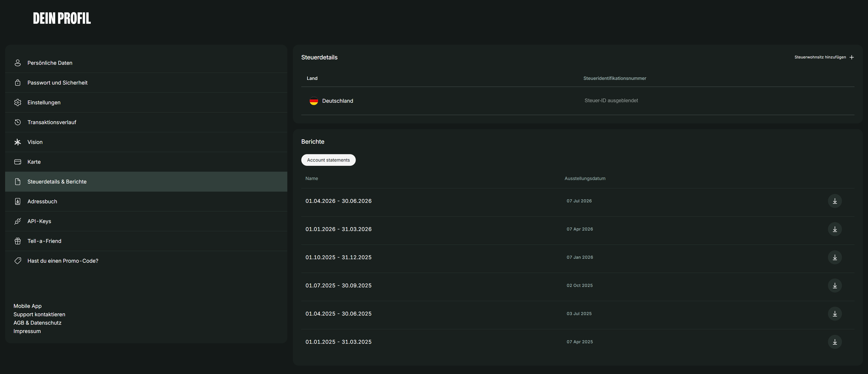This screenshot has width=868, height=374.
Task: Click the document icon beside Steuerdetails & Berichte
Action: (18, 182)
